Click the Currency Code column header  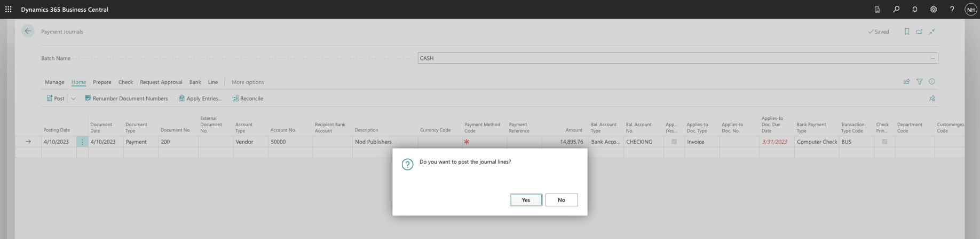pyautogui.click(x=435, y=130)
